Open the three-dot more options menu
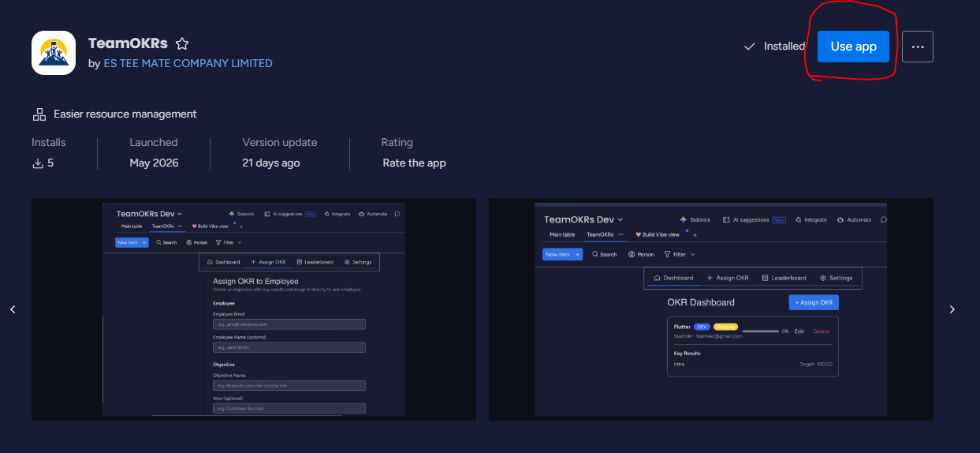Screen dimensions: 980x453 coord(918,47)
